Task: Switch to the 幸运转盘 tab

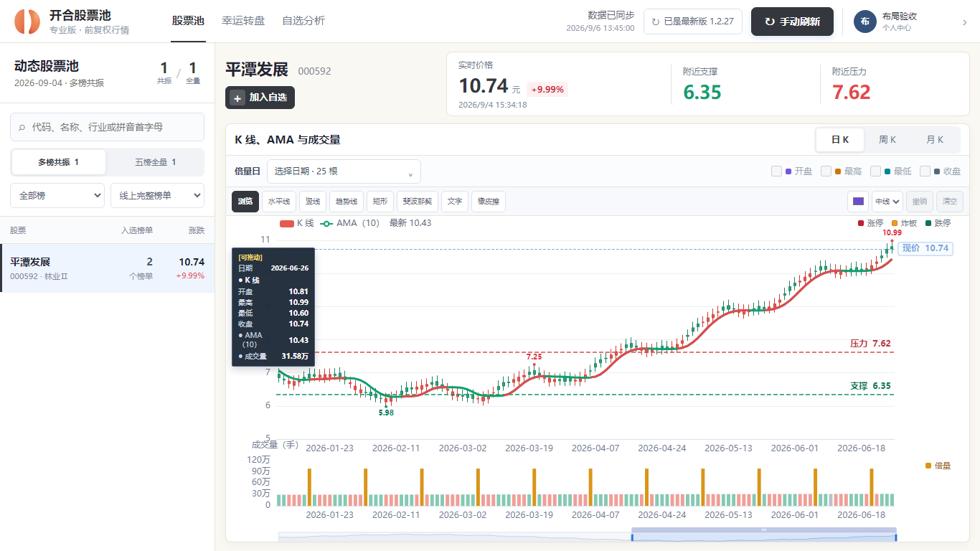Action: (x=243, y=21)
